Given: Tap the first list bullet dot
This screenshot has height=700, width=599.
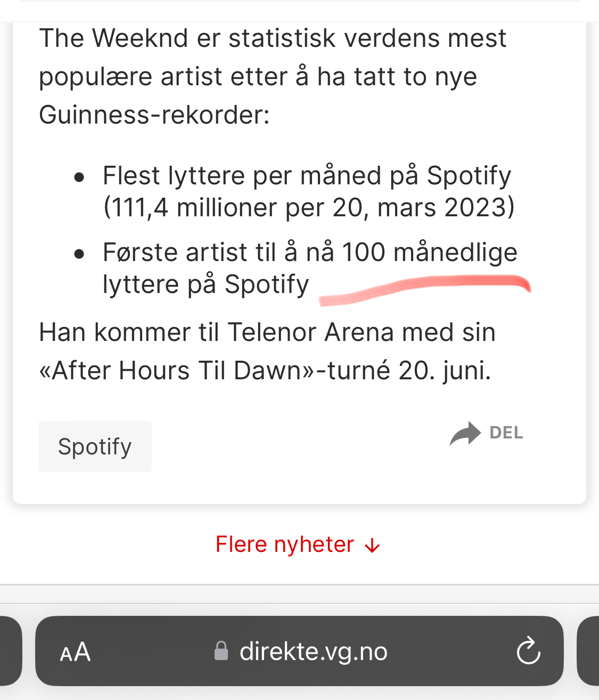Looking at the screenshot, I should (x=80, y=177).
